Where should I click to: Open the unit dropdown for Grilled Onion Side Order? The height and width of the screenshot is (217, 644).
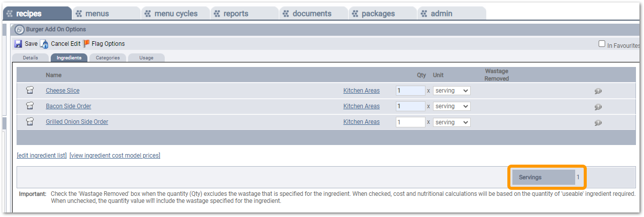click(452, 122)
